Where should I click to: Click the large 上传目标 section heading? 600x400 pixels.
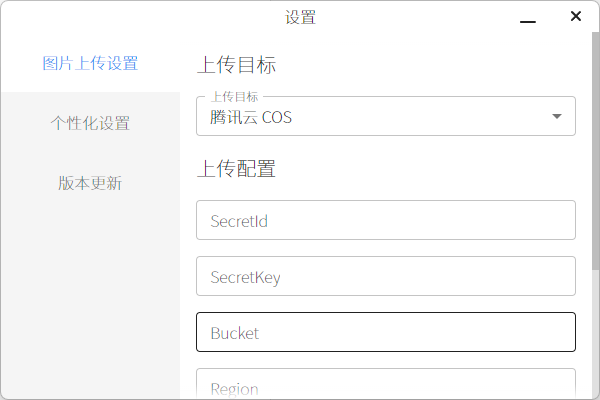[236, 66]
